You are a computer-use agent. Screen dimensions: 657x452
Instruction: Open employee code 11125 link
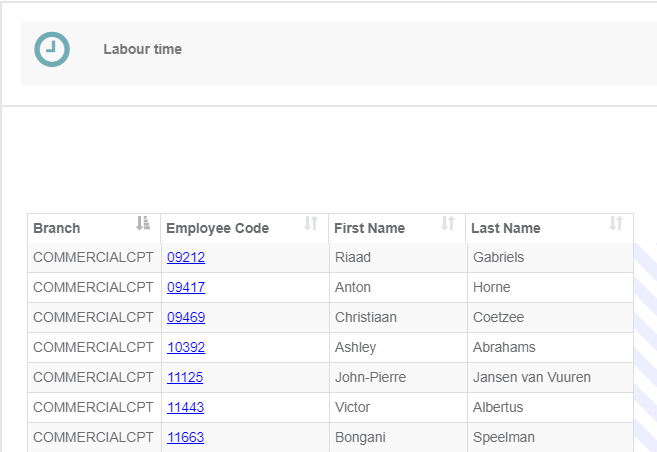186,377
